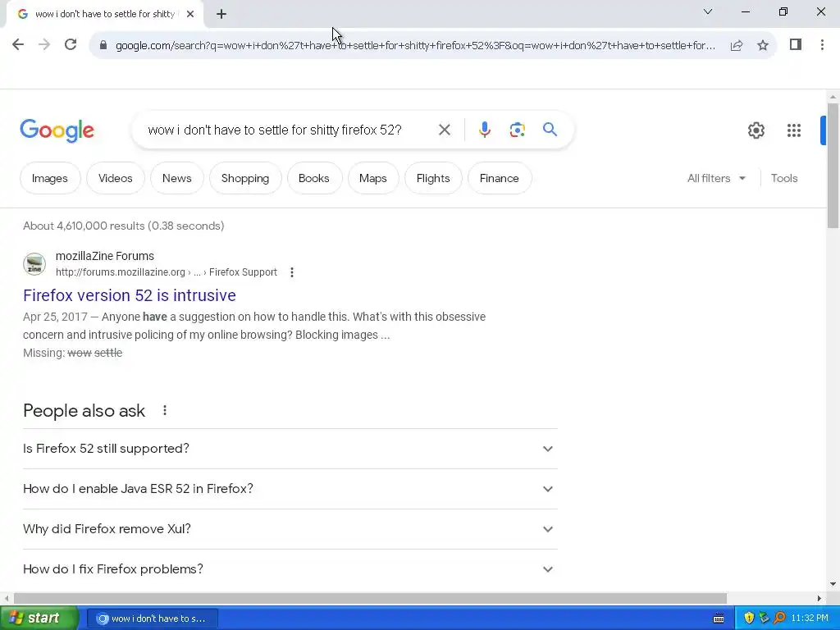The height and width of the screenshot is (630, 840).
Task: Click the scroll right arrow
Action: [x=819, y=598]
